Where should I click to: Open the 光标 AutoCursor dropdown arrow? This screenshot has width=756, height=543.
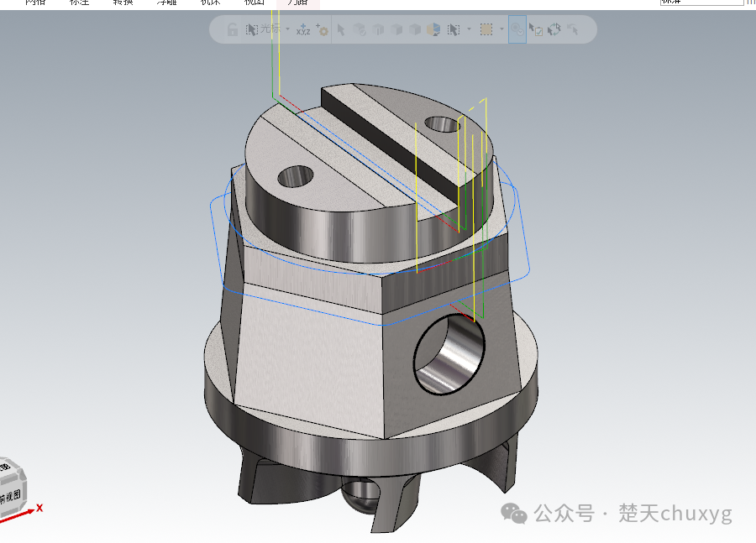[x=288, y=29]
